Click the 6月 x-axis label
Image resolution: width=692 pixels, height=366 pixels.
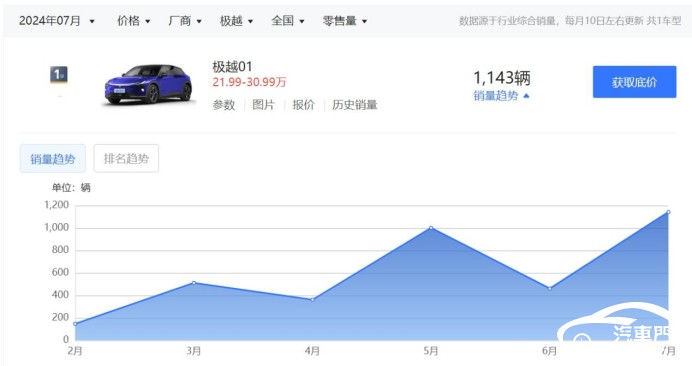(x=550, y=351)
